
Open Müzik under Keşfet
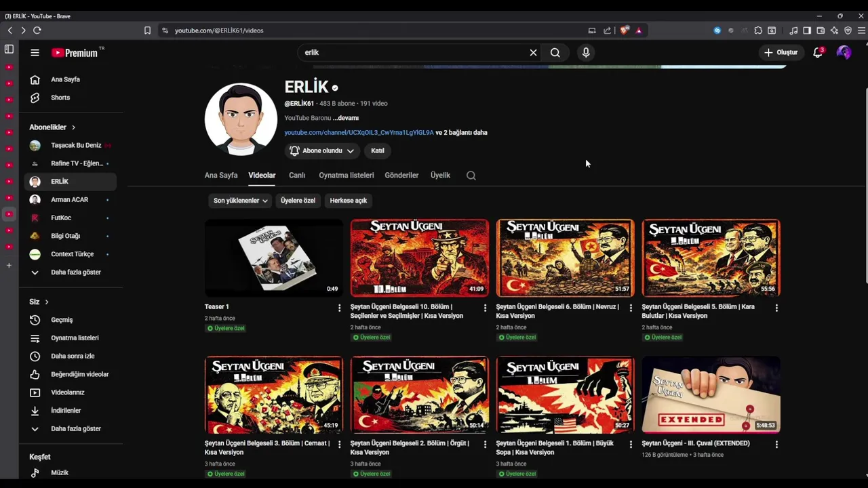point(71,473)
